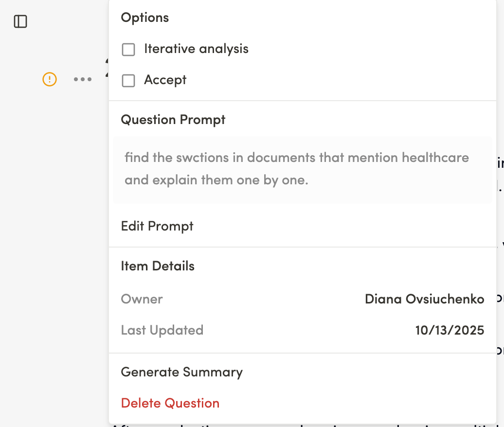Toggle the sidebar panel icon
504x427 pixels.
[x=20, y=21]
